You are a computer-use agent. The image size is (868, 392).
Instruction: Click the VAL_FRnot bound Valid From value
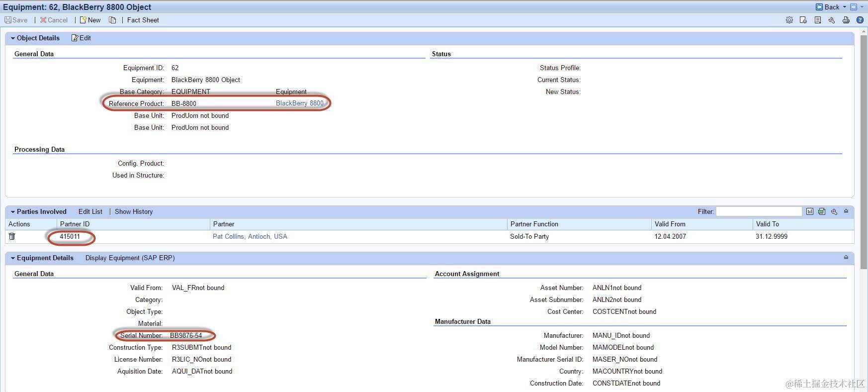pos(198,288)
